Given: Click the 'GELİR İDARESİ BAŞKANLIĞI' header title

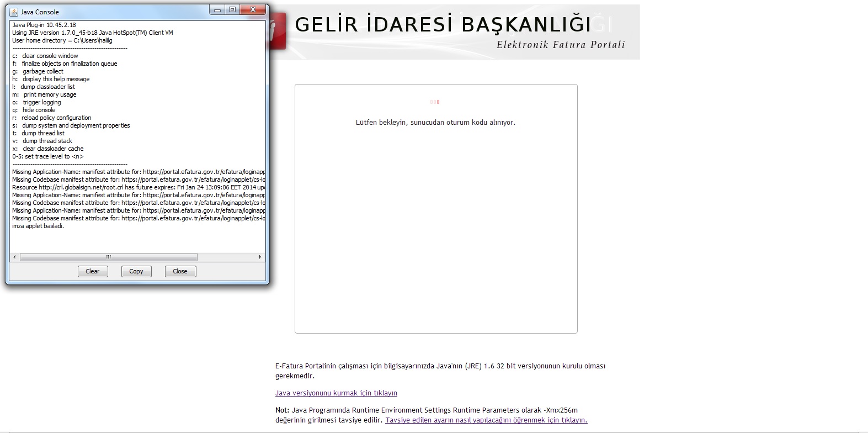Looking at the screenshot, I should pyautogui.click(x=443, y=25).
